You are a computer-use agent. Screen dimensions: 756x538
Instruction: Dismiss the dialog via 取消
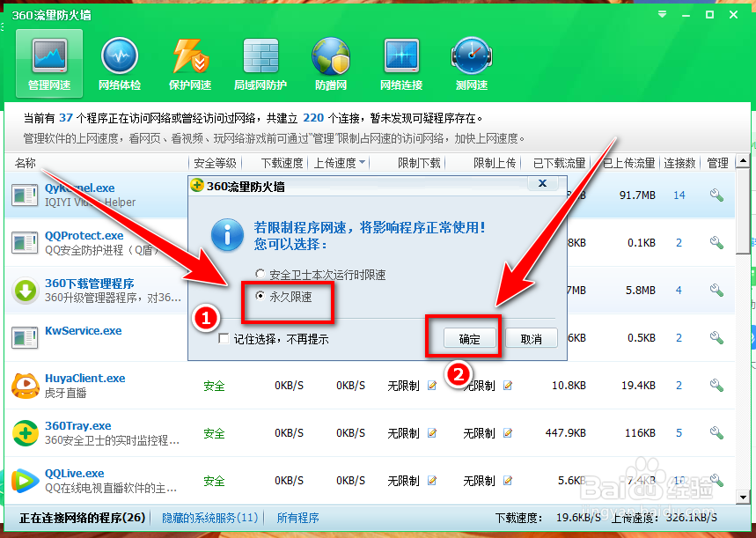(x=532, y=337)
